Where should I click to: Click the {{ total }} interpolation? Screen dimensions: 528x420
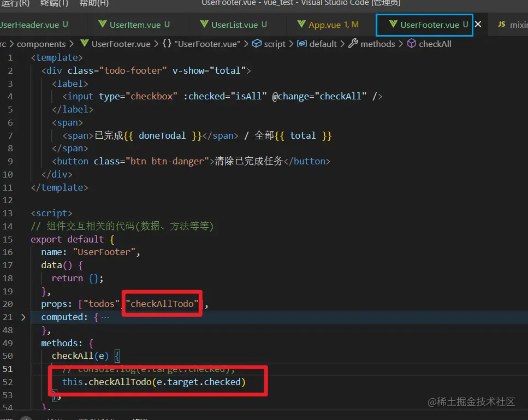(303, 136)
